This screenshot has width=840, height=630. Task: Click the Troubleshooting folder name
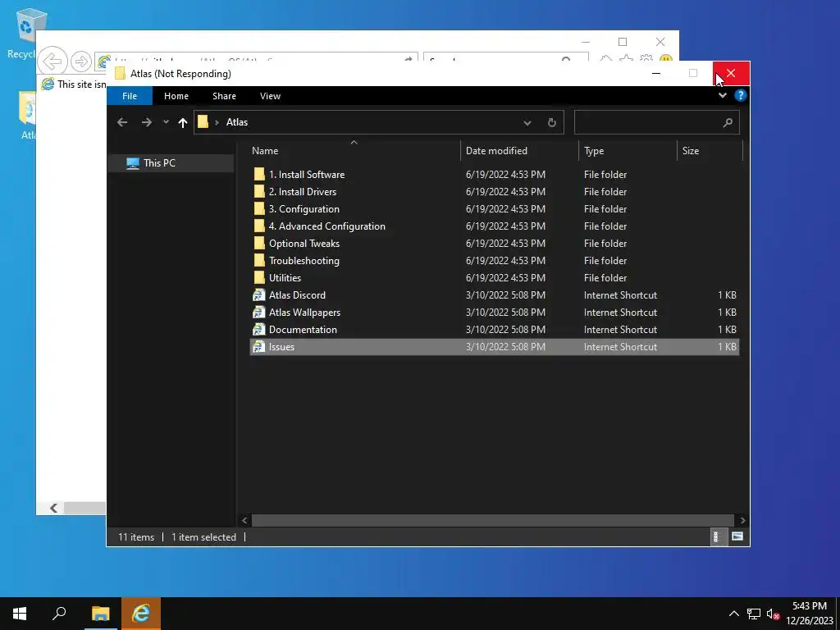pos(304,260)
